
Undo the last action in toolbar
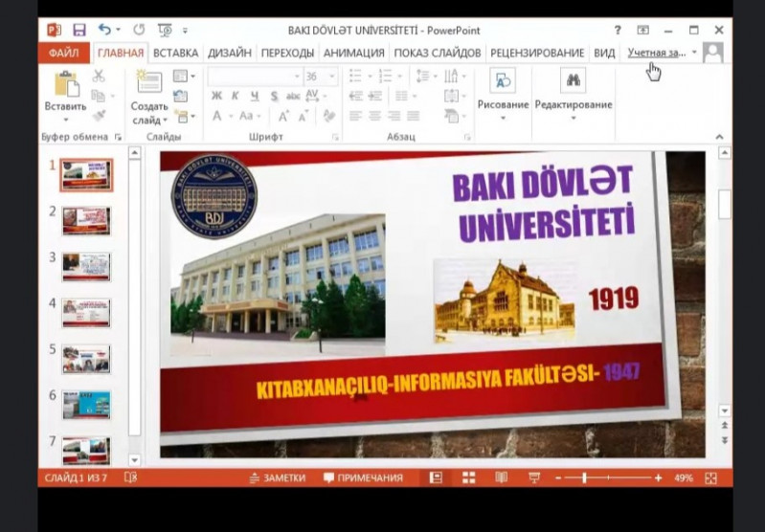pos(104,30)
